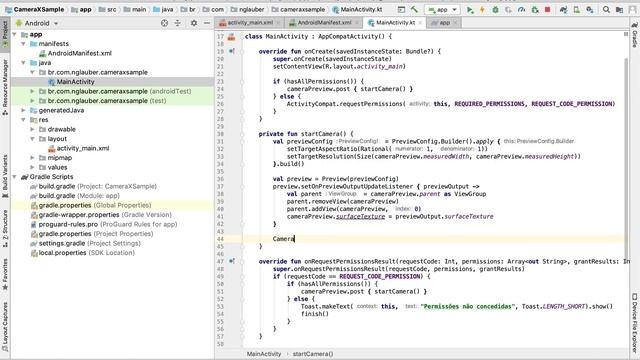640x360 pixels.
Task: Click the Search Everywhere magnifier icon
Action: (606, 9)
